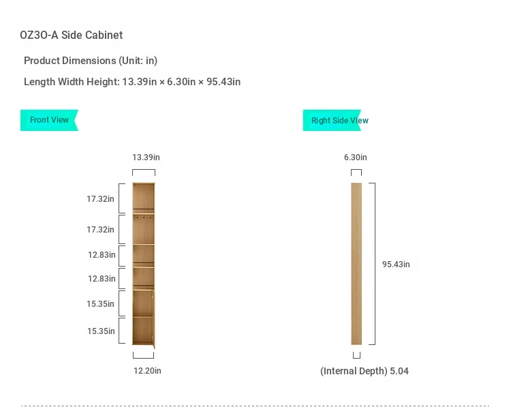Open the front view cabinet image

[144, 265]
